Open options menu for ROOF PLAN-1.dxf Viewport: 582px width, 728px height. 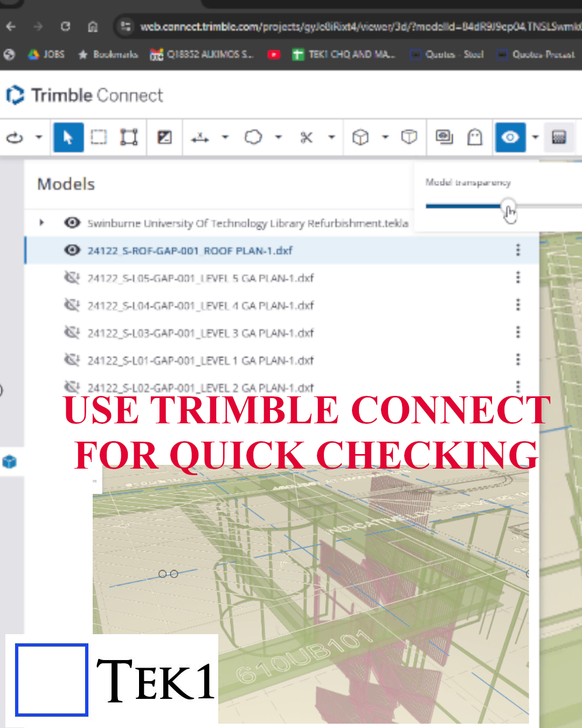point(518,250)
